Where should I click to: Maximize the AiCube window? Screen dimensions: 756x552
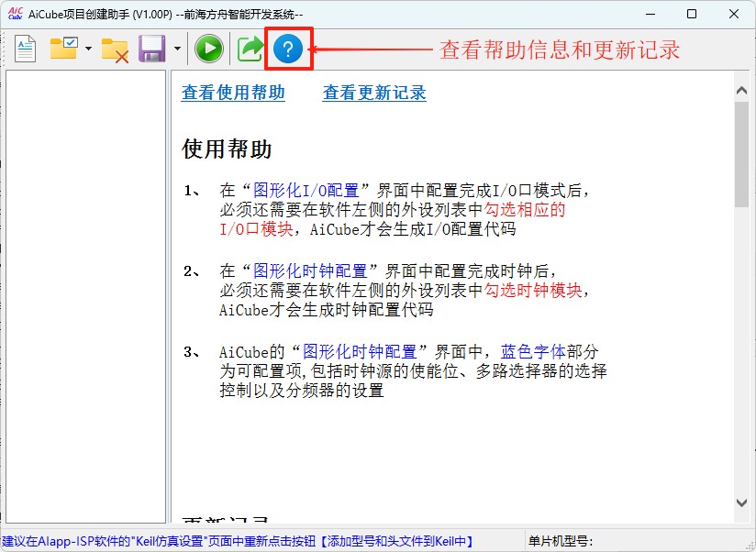coord(692,14)
